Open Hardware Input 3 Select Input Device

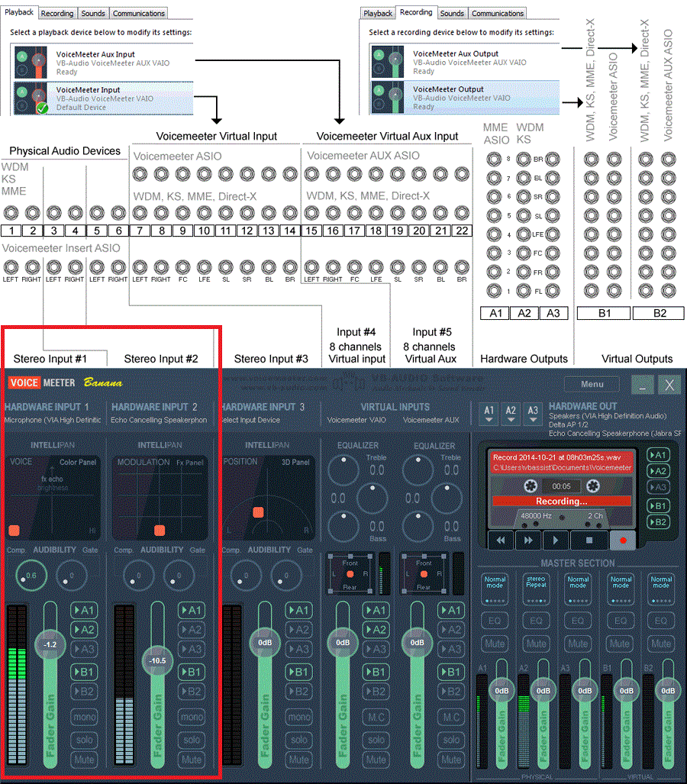(x=251, y=420)
